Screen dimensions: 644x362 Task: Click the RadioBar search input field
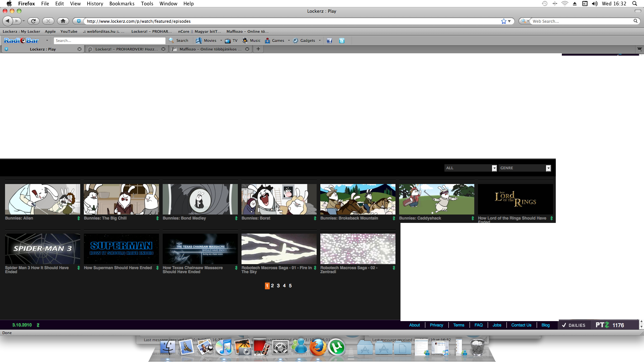coord(109,41)
